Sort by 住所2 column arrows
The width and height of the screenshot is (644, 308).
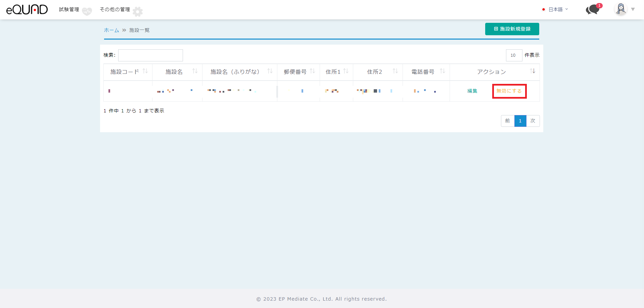tap(395, 71)
